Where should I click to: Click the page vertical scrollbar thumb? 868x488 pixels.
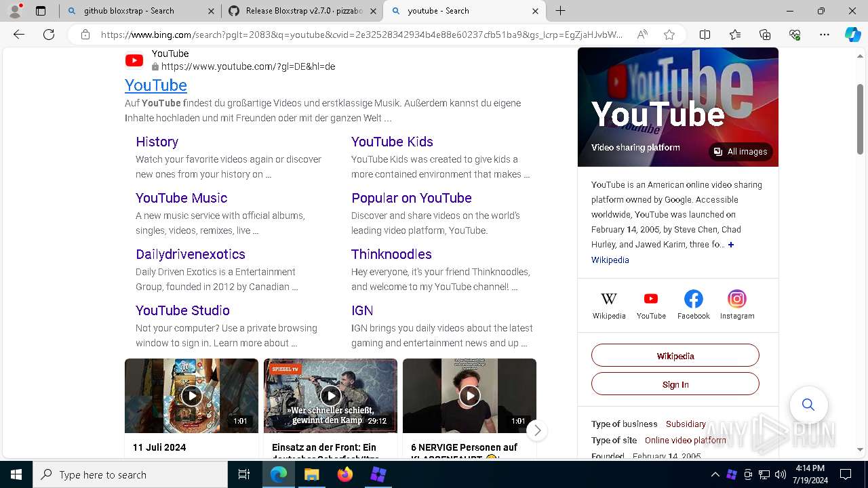(x=861, y=120)
